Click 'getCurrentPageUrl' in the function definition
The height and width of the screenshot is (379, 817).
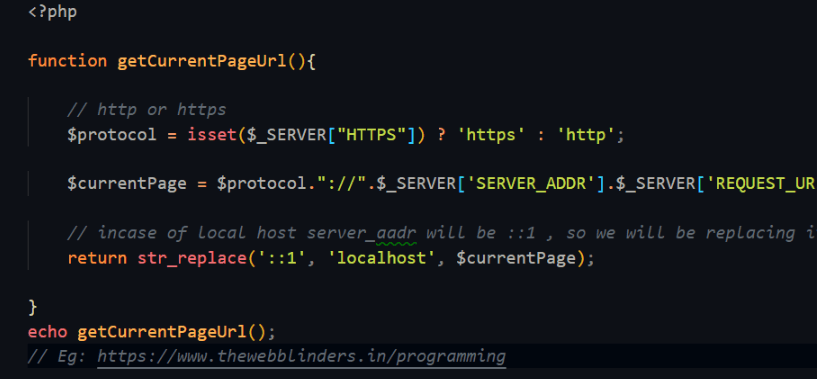tap(202, 62)
